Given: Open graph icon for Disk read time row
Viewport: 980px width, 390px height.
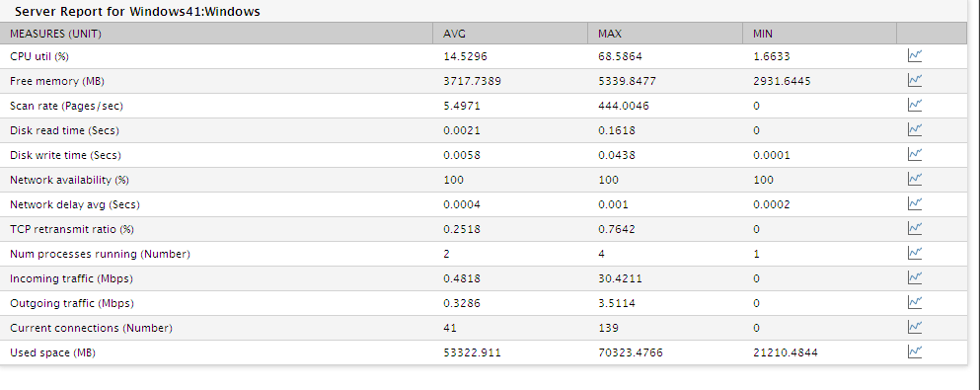Looking at the screenshot, I should click(x=915, y=130).
